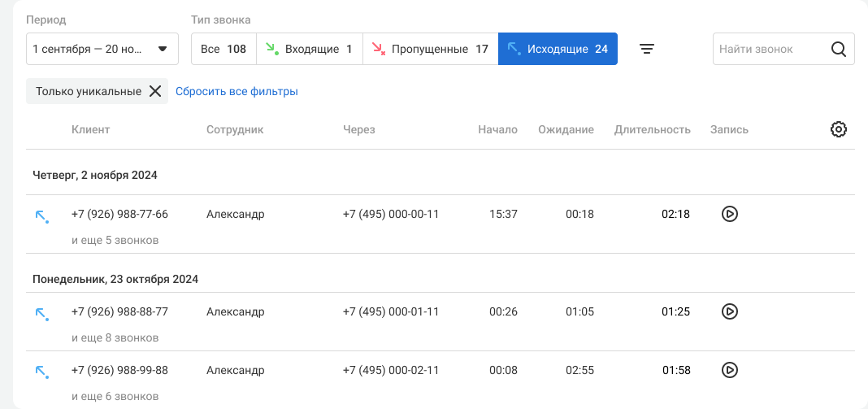Expand "и еще 6 звонков" calls
The height and width of the screenshot is (409, 868).
[115, 396]
